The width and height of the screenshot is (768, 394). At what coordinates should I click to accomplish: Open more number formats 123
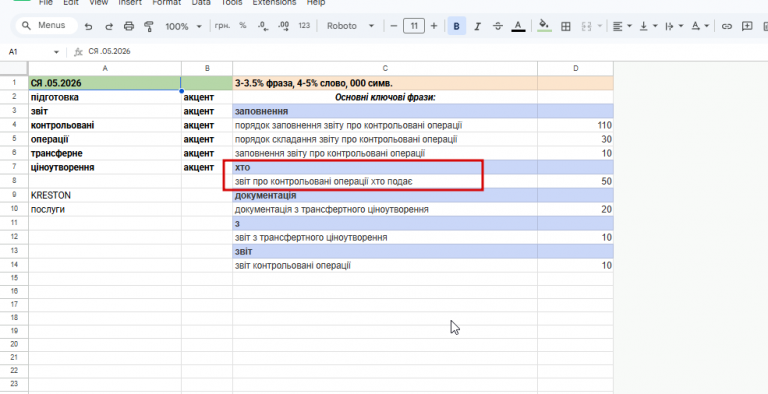tap(304, 26)
